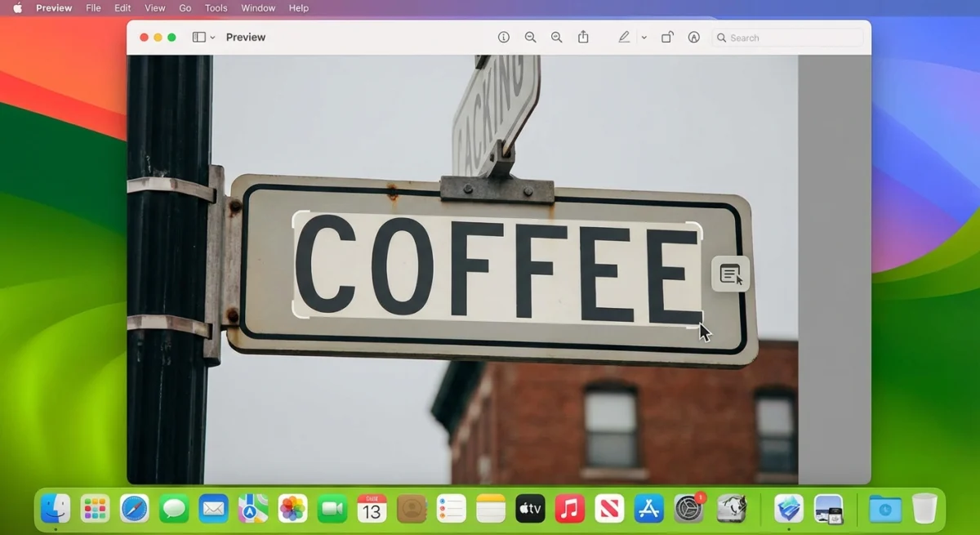Show the Markup toolbar icon
The image size is (980, 535).
[x=693, y=38]
